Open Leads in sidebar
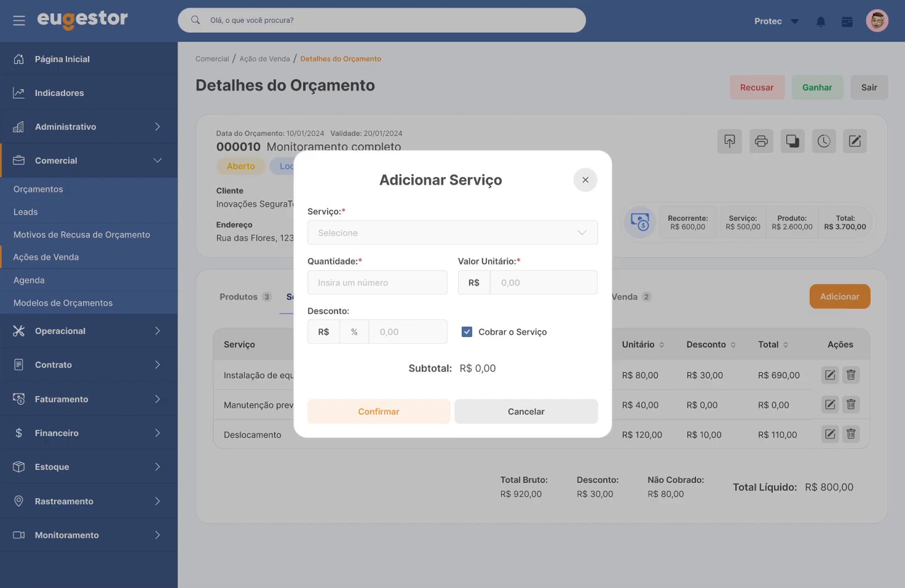The width and height of the screenshot is (905, 588). [x=89, y=212]
